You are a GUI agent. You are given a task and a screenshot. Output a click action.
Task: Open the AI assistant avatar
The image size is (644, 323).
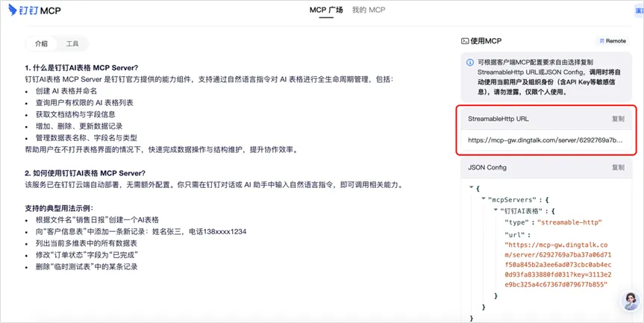[x=631, y=301]
